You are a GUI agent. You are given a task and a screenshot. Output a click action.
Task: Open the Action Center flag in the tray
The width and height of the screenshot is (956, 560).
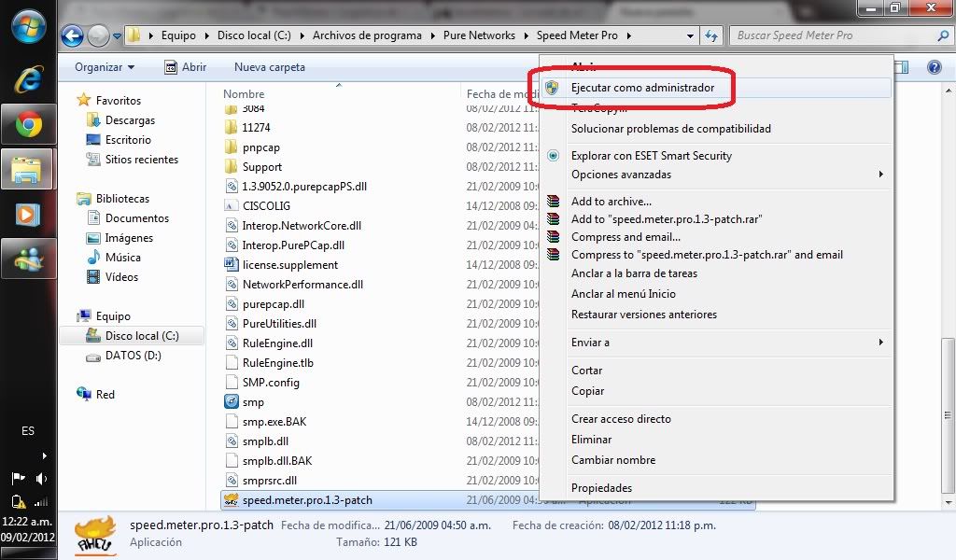tap(19, 478)
